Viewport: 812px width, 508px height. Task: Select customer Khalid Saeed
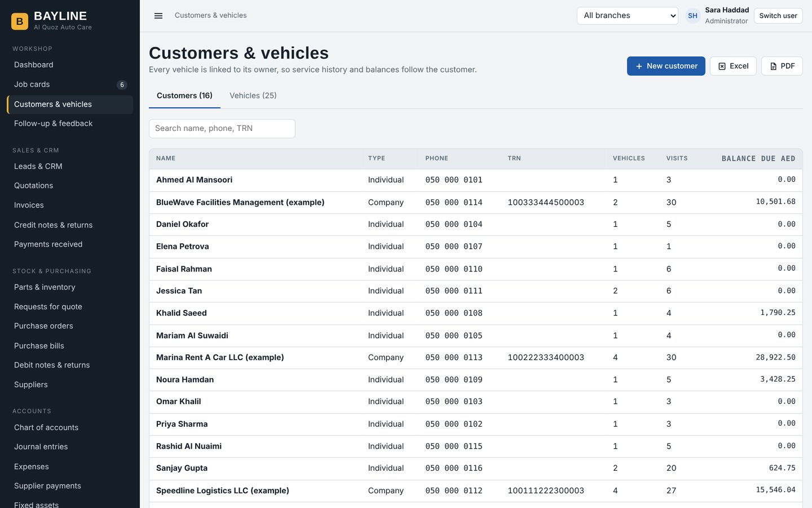tap(476, 313)
